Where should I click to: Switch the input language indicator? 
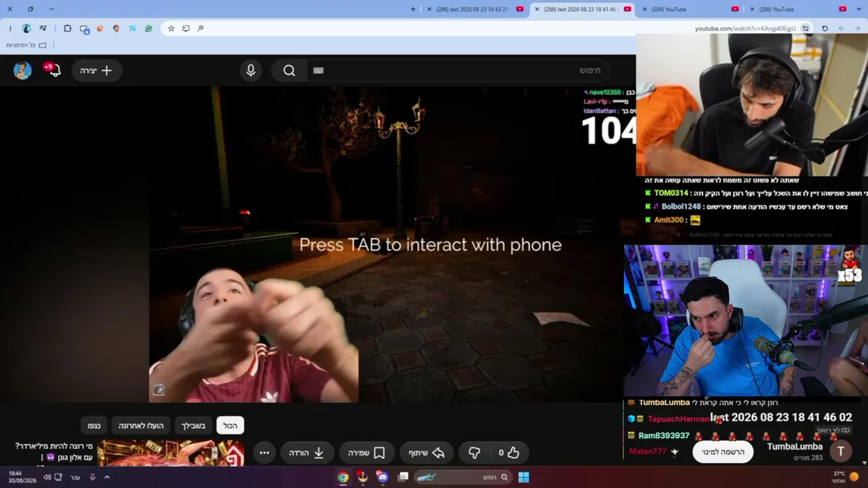coord(75,477)
